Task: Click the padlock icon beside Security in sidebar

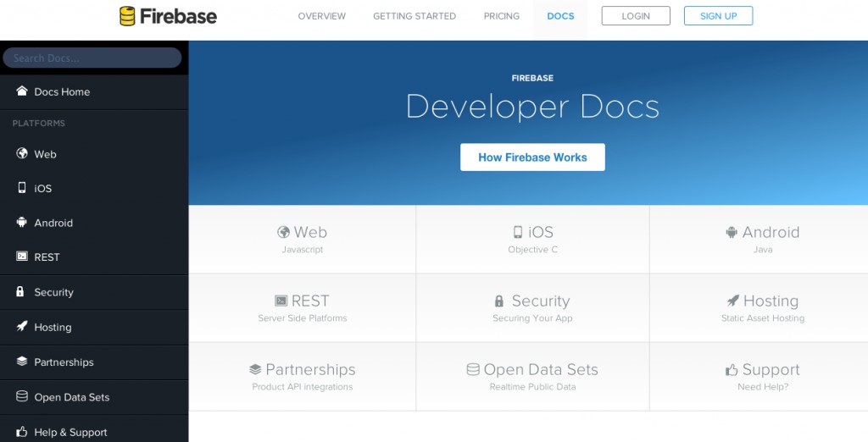Action: tap(21, 292)
